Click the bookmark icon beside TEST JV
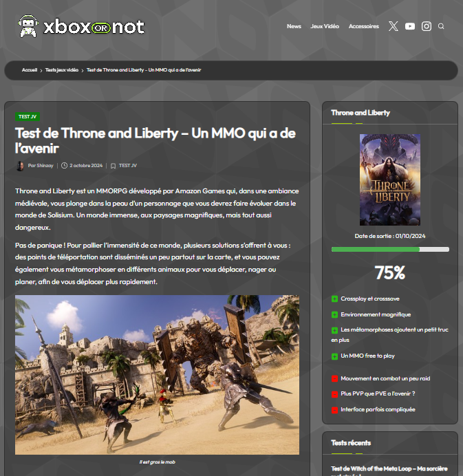This screenshot has height=476, width=463. point(113,166)
